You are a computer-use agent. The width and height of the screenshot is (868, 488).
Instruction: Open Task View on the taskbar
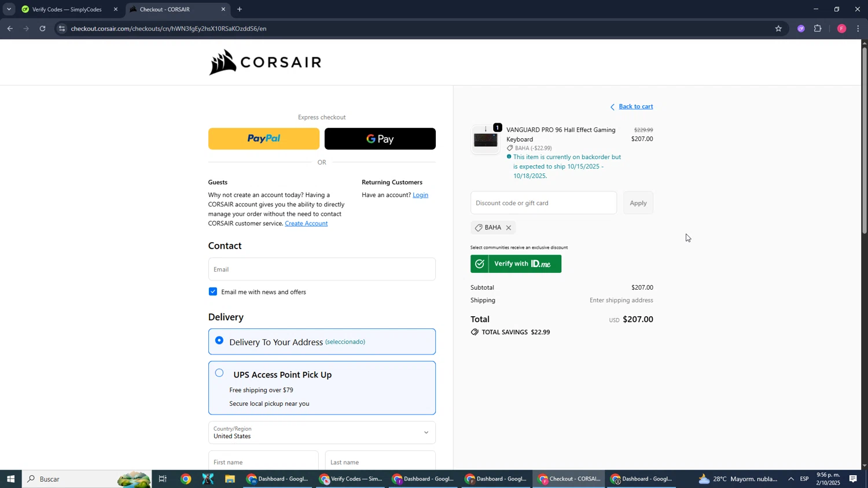click(163, 479)
